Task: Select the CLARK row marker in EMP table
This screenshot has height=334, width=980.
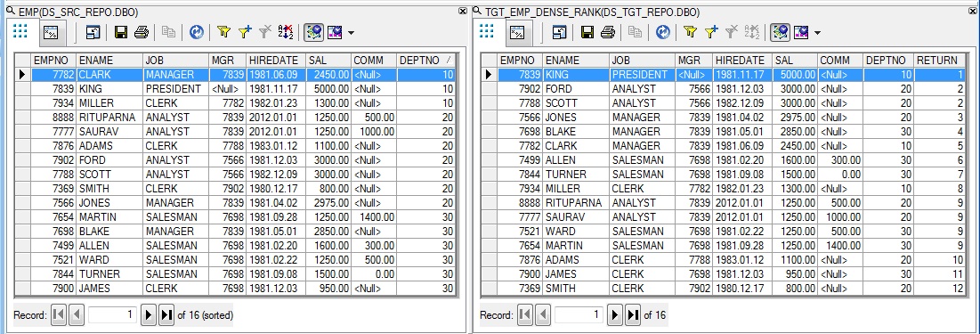Action: 22,75
